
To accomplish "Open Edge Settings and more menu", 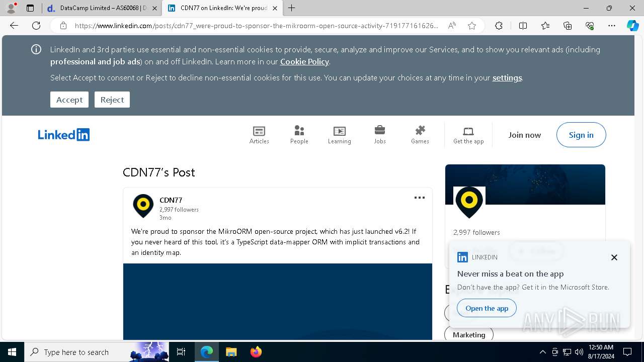I will tap(612, 26).
